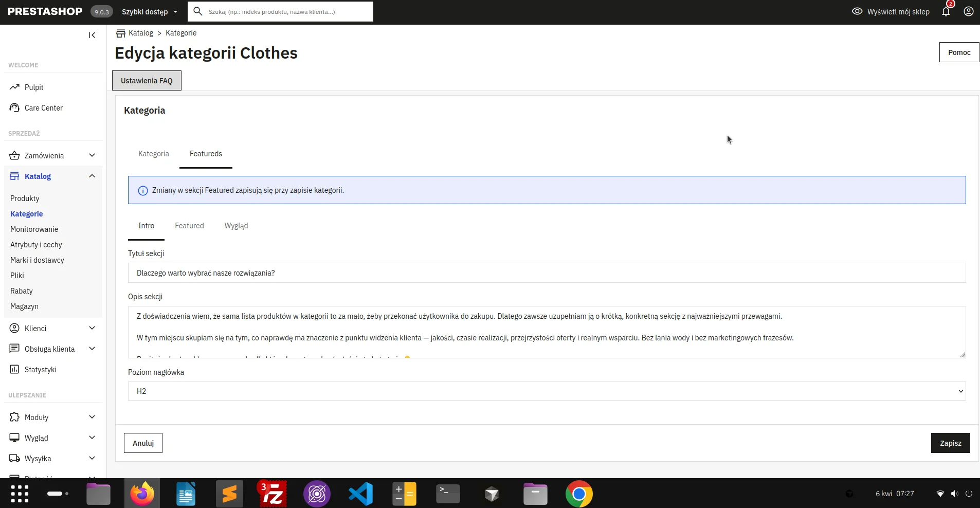Screen dimensions: 980x508
Task: Click the Statystyki chart icon
Action: click(14, 369)
